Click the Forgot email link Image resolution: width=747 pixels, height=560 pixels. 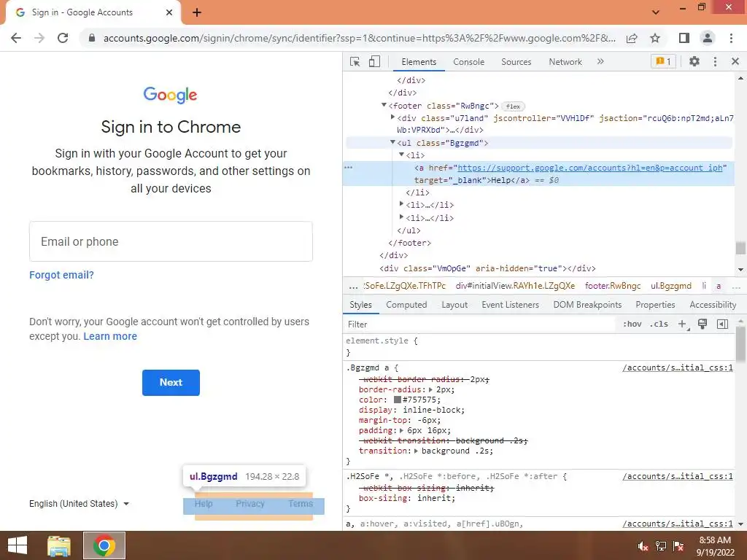61,275
